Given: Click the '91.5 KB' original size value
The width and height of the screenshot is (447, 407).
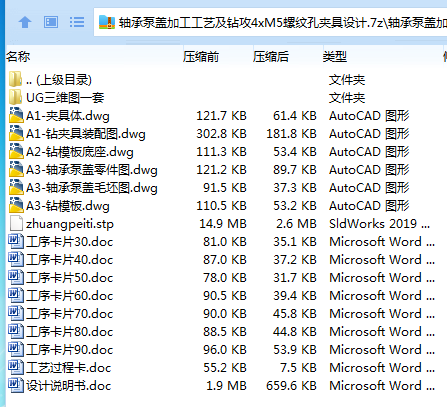Looking at the screenshot, I should tap(225, 187).
